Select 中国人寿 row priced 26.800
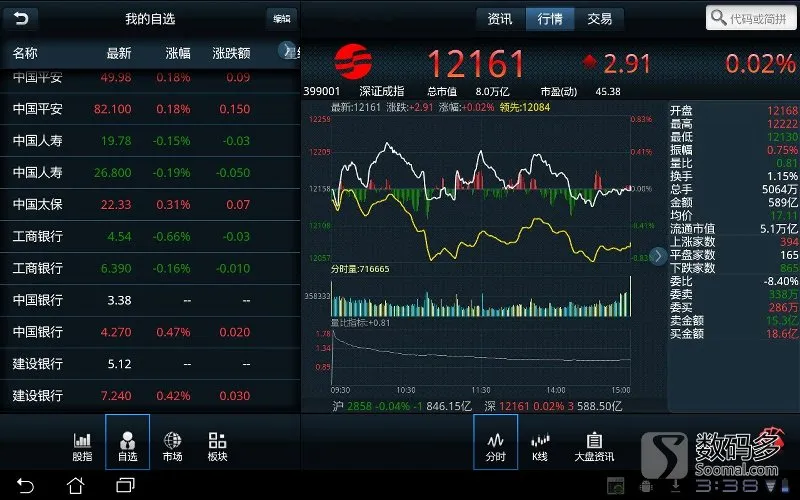 pyautogui.click(x=150, y=172)
